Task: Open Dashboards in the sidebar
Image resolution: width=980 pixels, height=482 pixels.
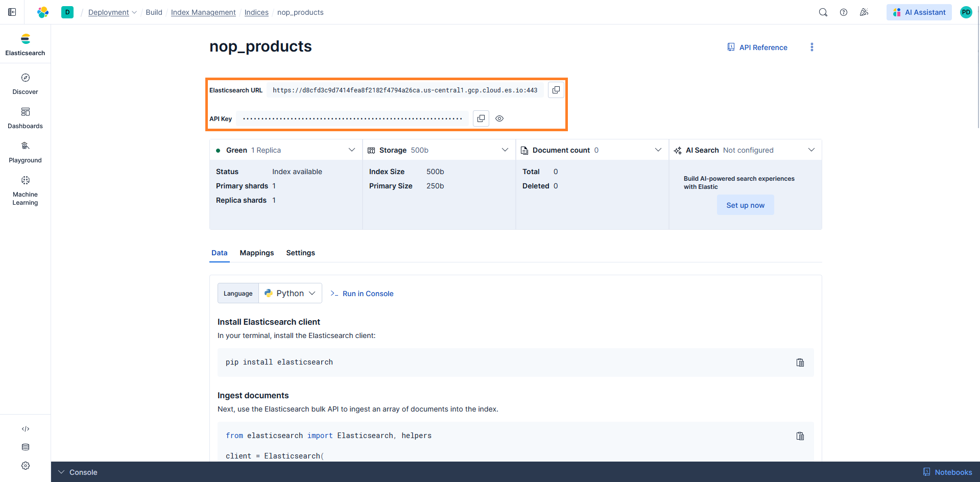Action: click(x=25, y=118)
